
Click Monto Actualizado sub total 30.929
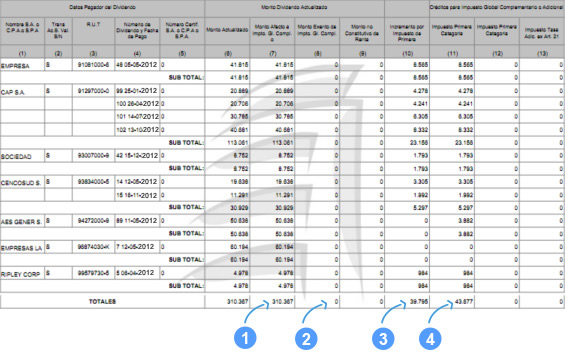239,208
